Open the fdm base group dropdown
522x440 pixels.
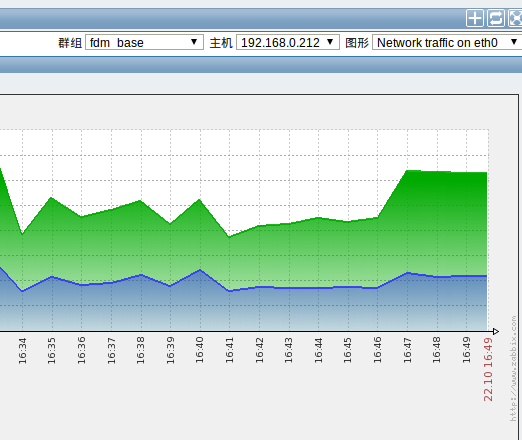tap(144, 42)
